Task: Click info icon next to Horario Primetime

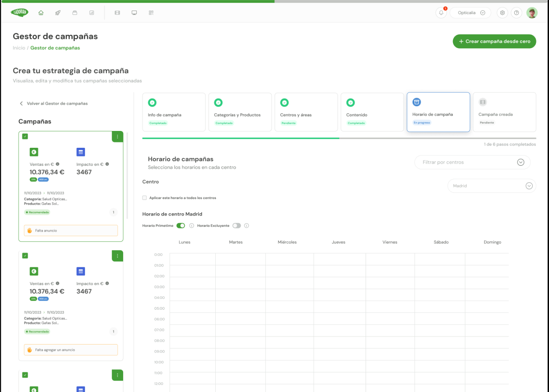Action: click(192, 226)
